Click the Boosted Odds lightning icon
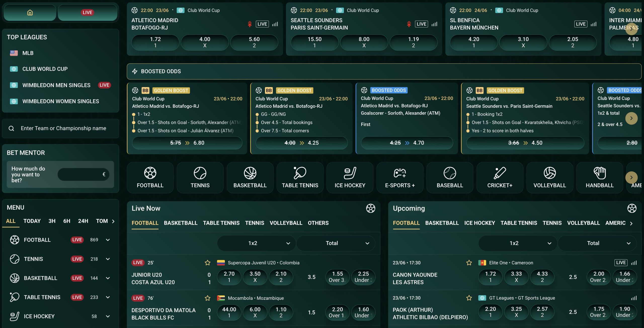Viewport: 644px width, 328px height. point(135,71)
